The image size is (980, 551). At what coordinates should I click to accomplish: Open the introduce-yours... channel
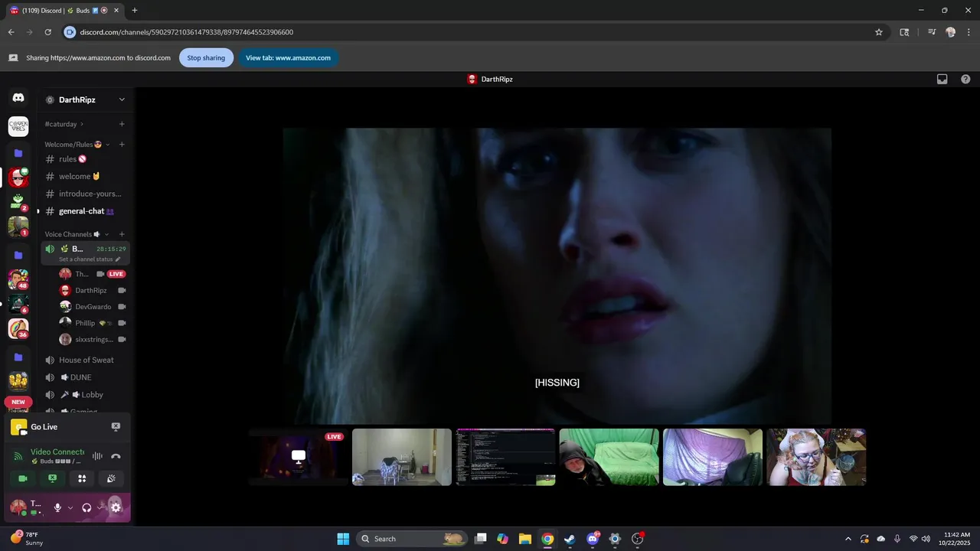tap(85, 194)
